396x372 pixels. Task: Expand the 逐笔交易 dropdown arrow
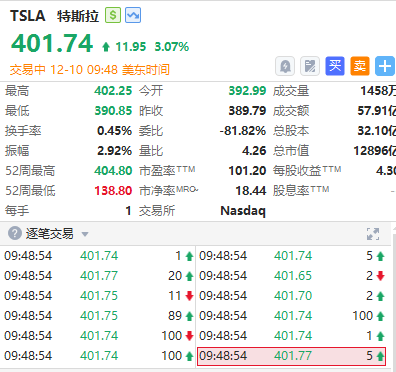click(x=85, y=234)
